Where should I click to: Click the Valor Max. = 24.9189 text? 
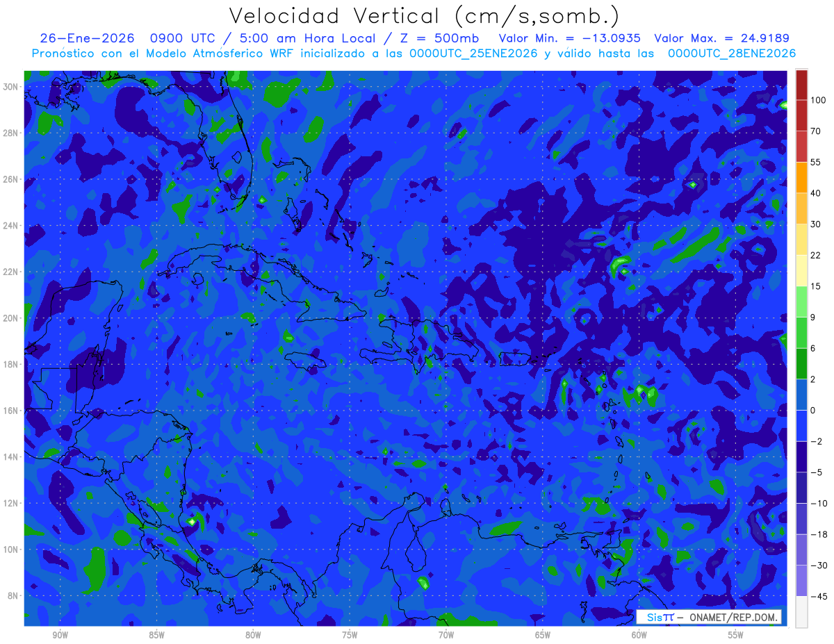[x=722, y=38]
